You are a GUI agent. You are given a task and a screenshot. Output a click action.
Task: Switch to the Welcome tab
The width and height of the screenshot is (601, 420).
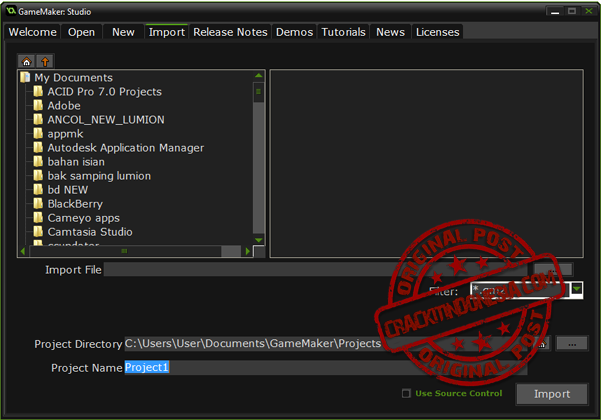point(33,32)
